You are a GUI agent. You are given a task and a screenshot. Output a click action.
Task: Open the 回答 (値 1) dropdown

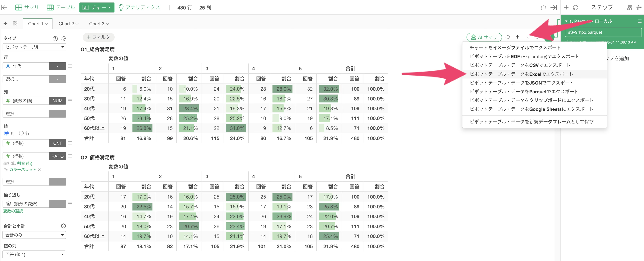[x=34, y=254]
